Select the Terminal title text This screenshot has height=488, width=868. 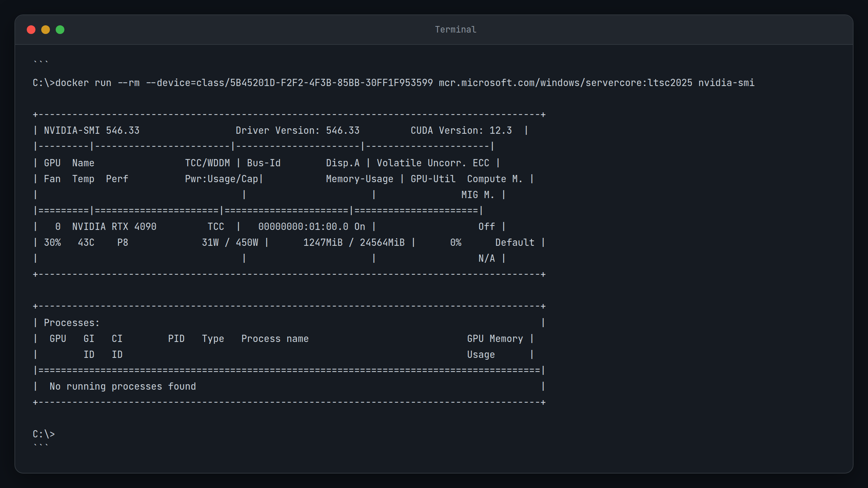pyautogui.click(x=455, y=29)
